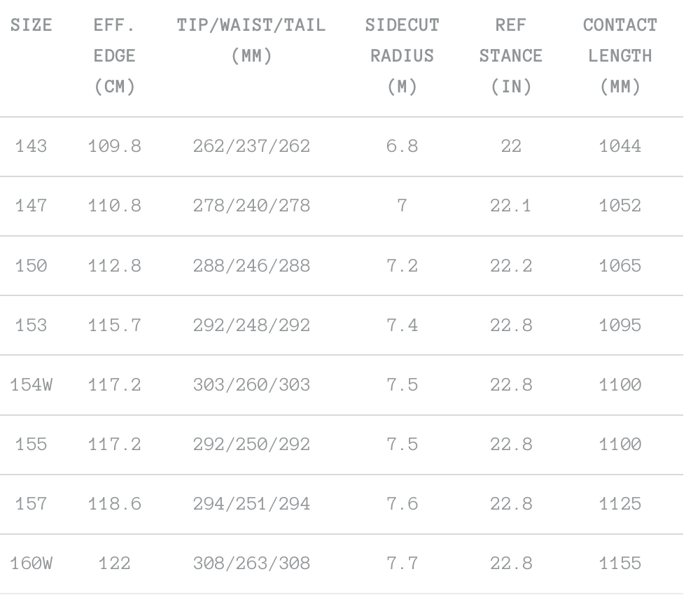Select the 7.7 sidecut radius value

tap(402, 563)
